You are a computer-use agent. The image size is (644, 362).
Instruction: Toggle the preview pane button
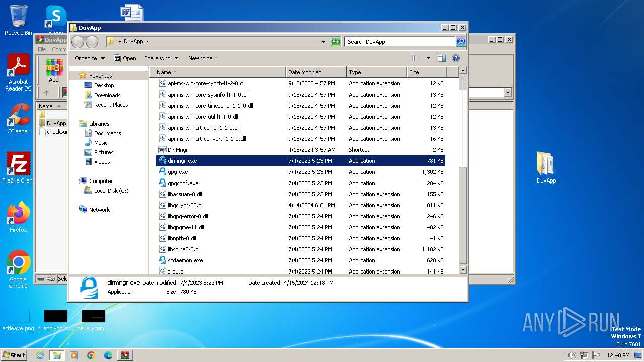click(441, 58)
